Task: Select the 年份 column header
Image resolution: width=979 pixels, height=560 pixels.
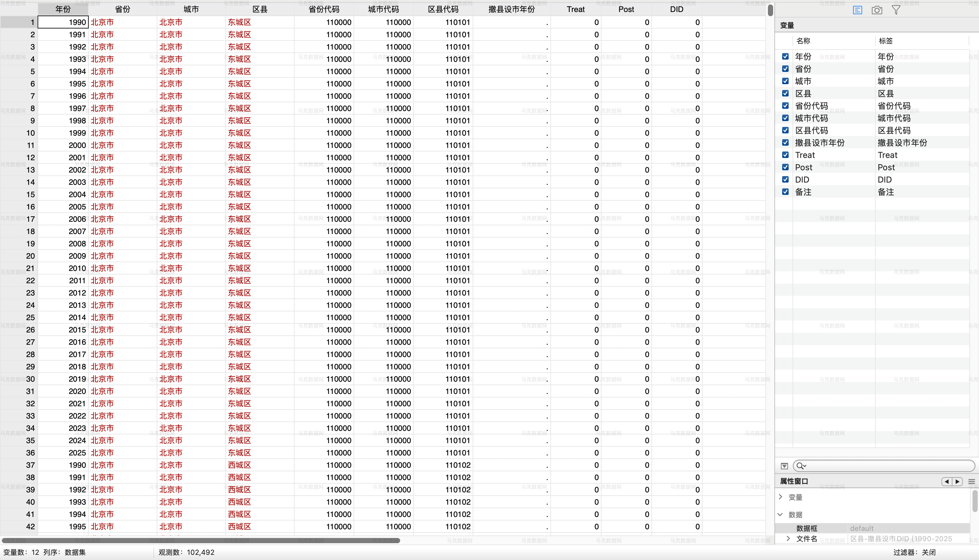Action: [x=63, y=9]
